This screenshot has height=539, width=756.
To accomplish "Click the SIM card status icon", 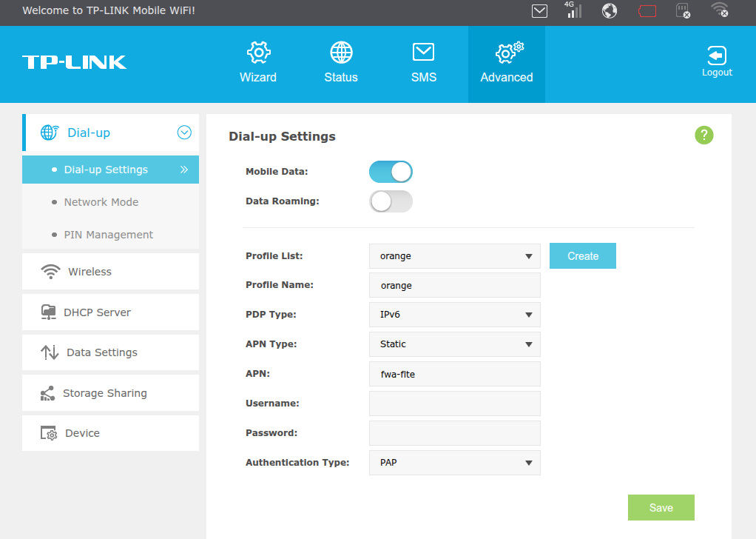I will coord(684,10).
